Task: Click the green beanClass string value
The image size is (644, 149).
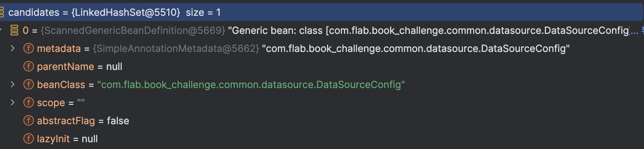Action: coord(251,85)
